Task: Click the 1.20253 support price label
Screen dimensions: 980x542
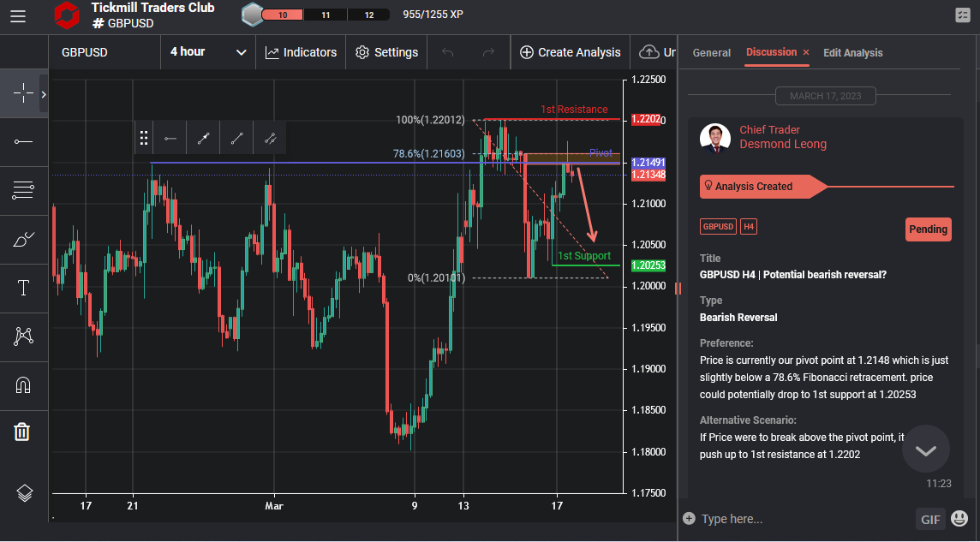Action: tap(648, 265)
